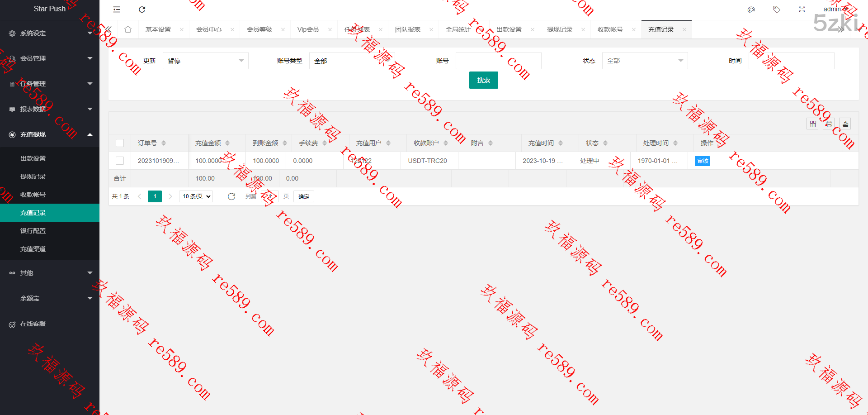Expand the 任务管理 sidebar menu
Image resolution: width=868 pixels, height=415 pixels.
(50, 84)
